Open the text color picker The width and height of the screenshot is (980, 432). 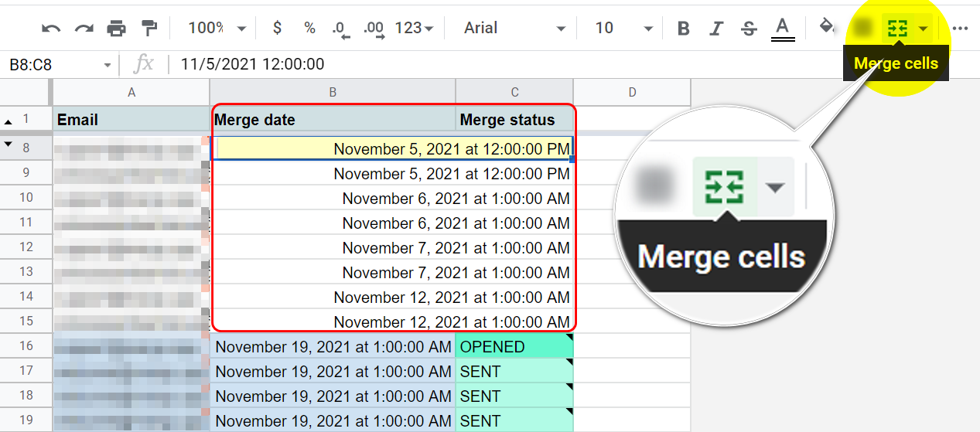pos(783,29)
